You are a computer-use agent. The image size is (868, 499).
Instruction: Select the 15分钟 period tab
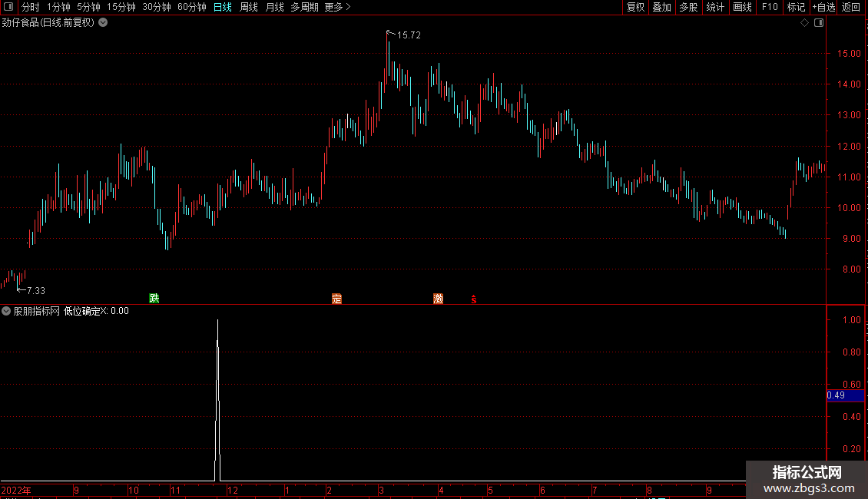pos(121,7)
